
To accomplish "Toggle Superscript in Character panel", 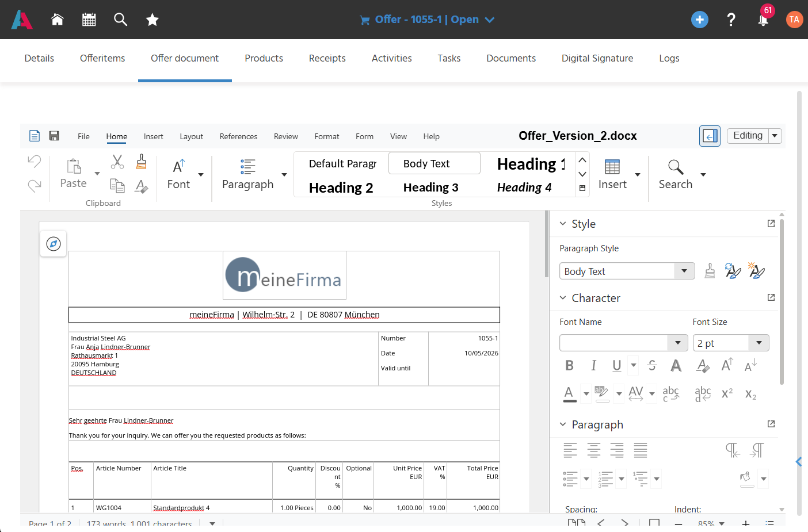I will click(x=727, y=393).
